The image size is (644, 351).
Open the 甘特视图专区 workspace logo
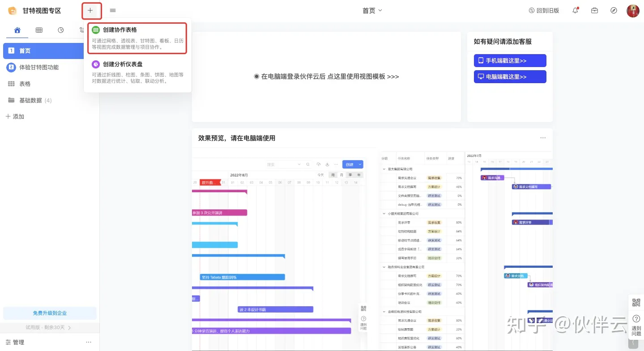point(13,10)
